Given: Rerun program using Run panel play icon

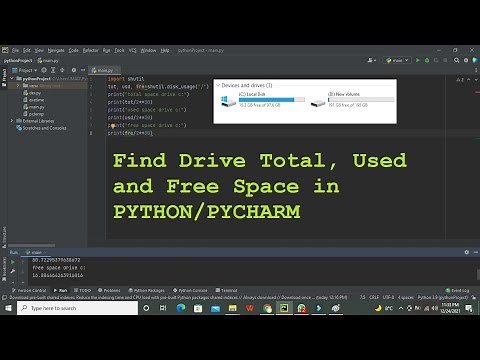Looking at the screenshot, I should (x=13, y=262).
